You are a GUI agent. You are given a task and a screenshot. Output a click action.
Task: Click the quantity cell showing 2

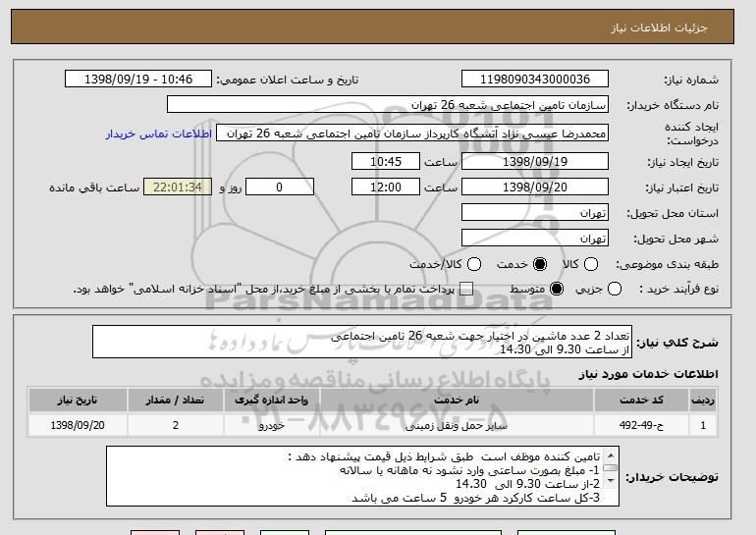(175, 425)
